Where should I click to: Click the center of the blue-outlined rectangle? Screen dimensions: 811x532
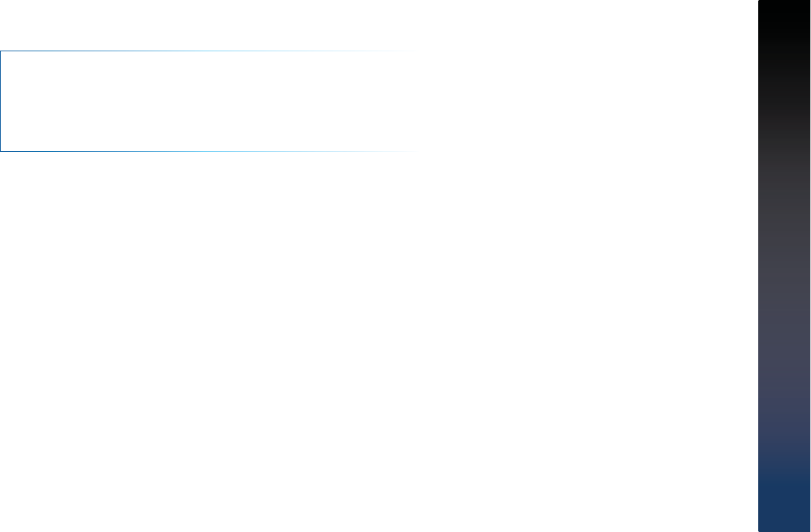[x=210, y=100]
